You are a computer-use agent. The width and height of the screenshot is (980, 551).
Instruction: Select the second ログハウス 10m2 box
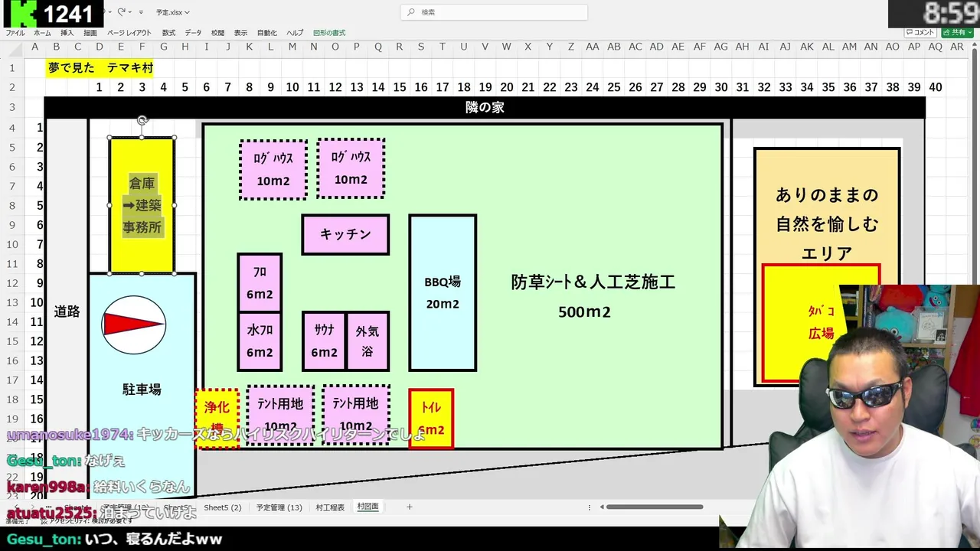coord(351,168)
